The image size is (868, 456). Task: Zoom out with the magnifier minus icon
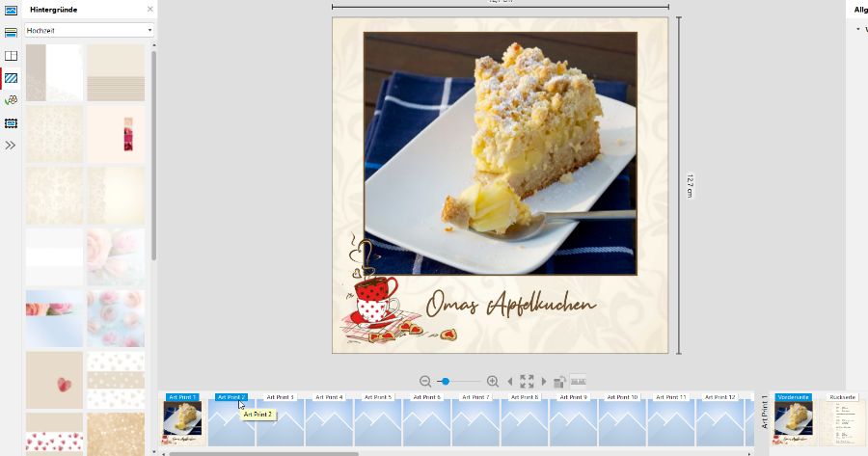pos(425,382)
